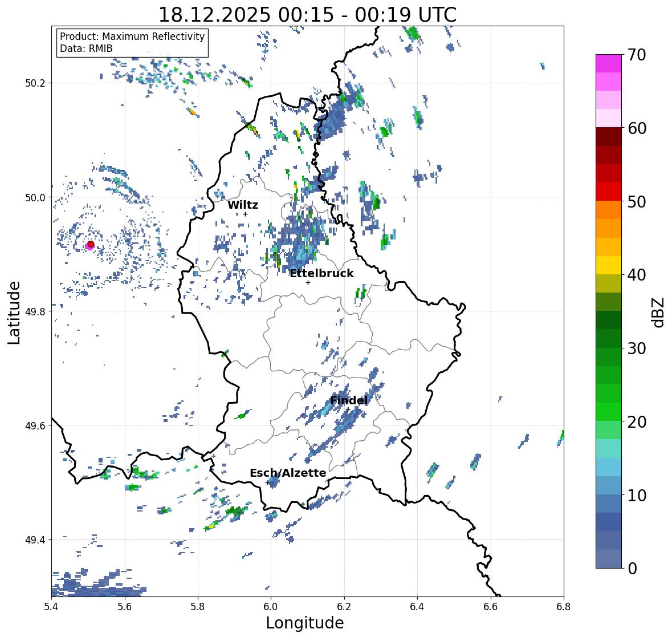Click the 20 value on colorbar
This screenshot has height=637, width=672.
pos(637,422)
